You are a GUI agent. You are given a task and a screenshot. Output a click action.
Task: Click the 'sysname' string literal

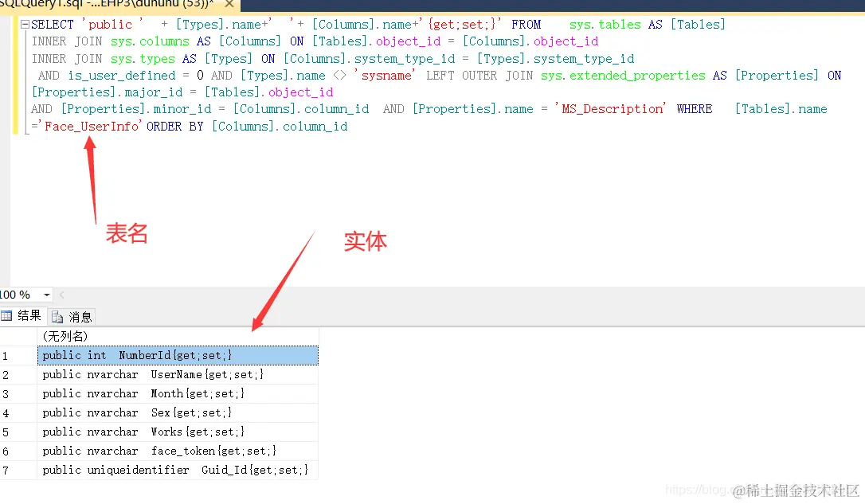click(386, 76)
